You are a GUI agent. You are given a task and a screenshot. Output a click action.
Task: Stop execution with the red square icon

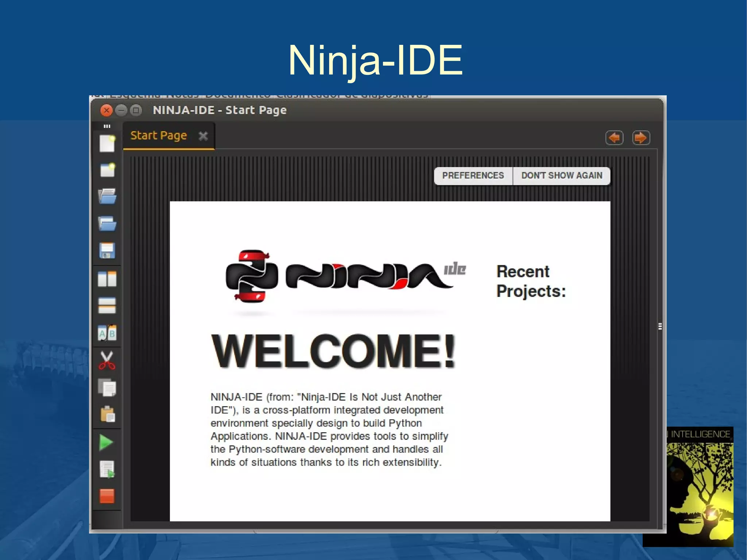pos(107,496)
